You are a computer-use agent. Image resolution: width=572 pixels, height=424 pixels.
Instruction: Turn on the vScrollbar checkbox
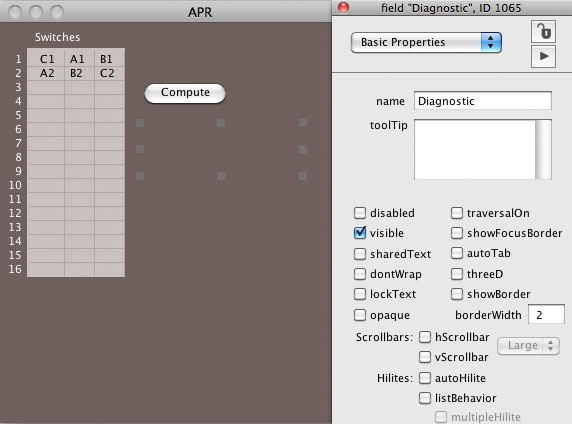click(425, 357)
